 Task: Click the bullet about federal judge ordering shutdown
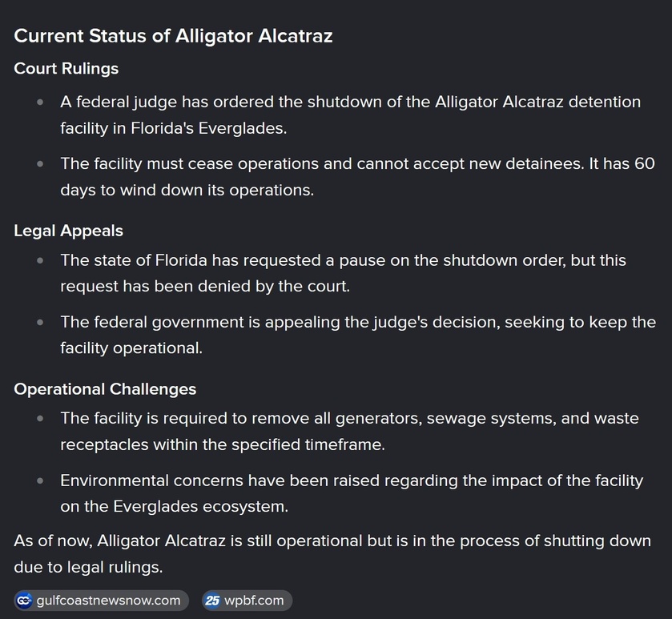(350, 115)
